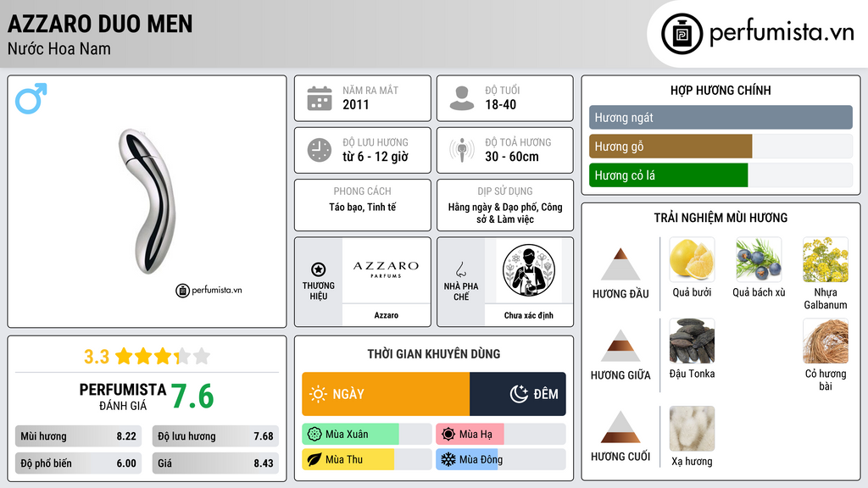
Task: Click the calendar icon beside Năm ra mắt
Action: point(320,98)
